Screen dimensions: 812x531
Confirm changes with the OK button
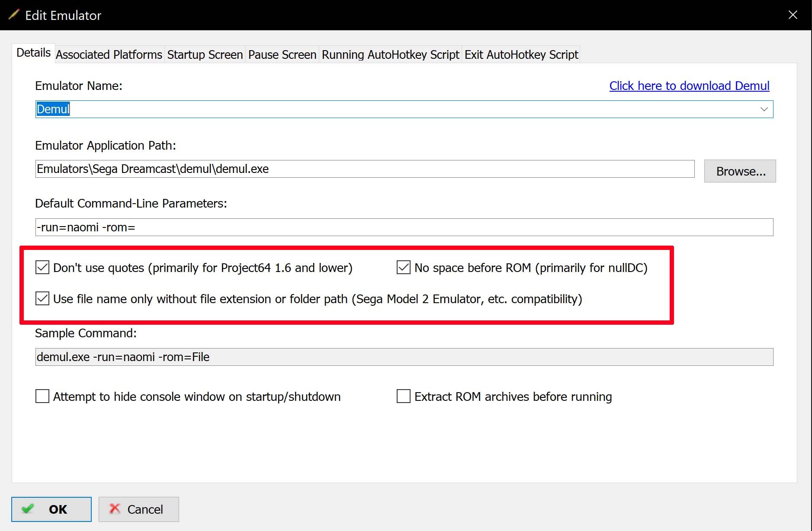[x=51, y=509]
